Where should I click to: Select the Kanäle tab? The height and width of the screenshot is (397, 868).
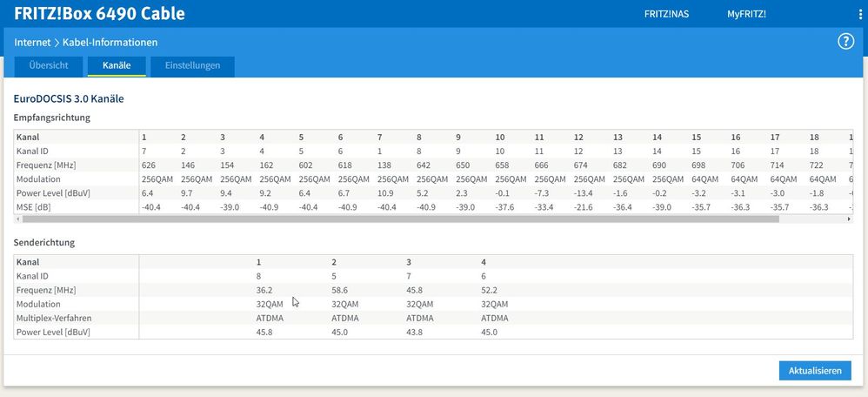(117, 65)
